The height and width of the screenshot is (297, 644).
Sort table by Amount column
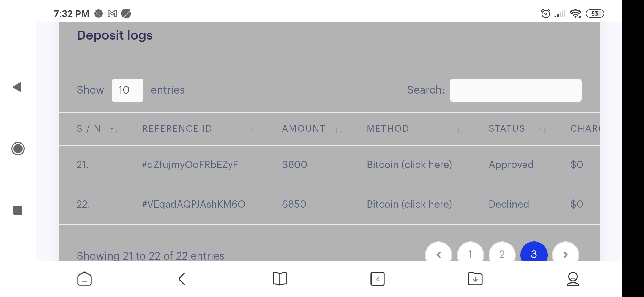coord(312,129)
